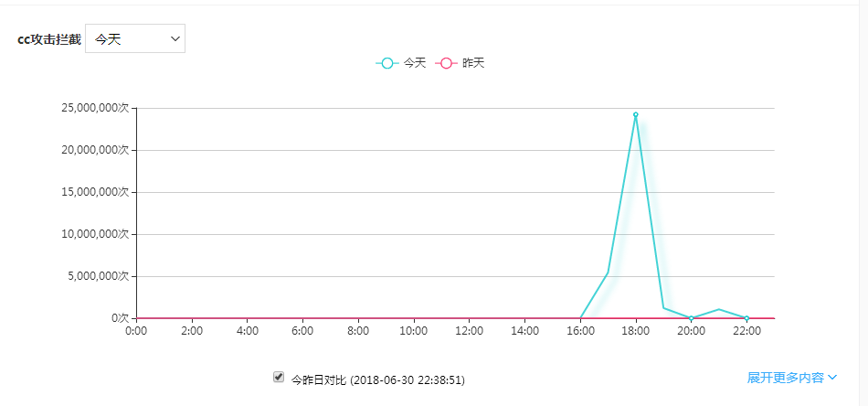Toggle the 今昨日对比 checkbox
The height and width of the screenshot is (406, 868).
click(x=279, y=377)
